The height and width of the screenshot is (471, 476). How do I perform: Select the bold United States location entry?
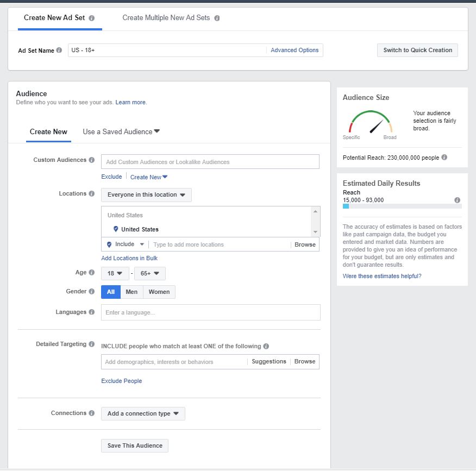pyautogui.click(x=140, y=229)
